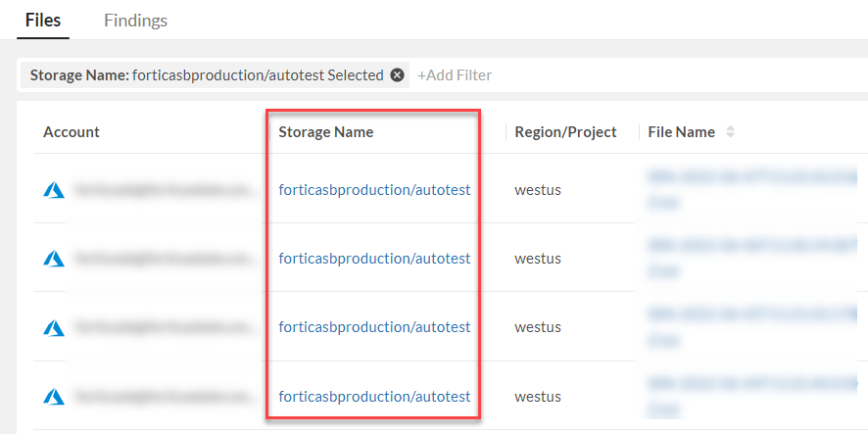
Task: Click +Add Filter
Action: [455, 75]
